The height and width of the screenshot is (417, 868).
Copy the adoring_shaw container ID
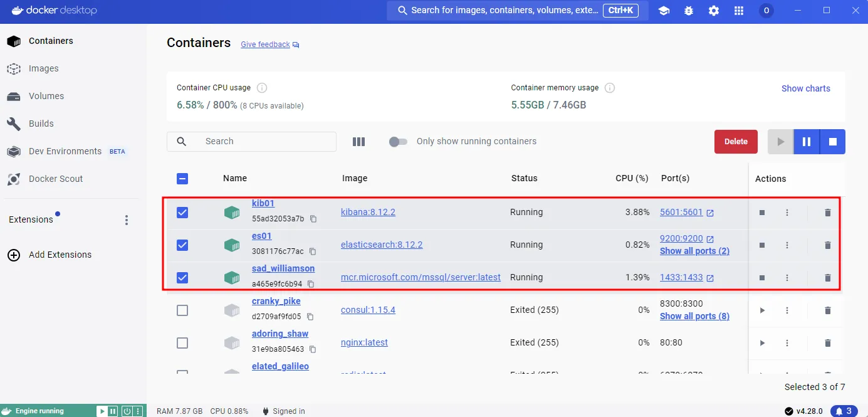[x=313, y=349]
